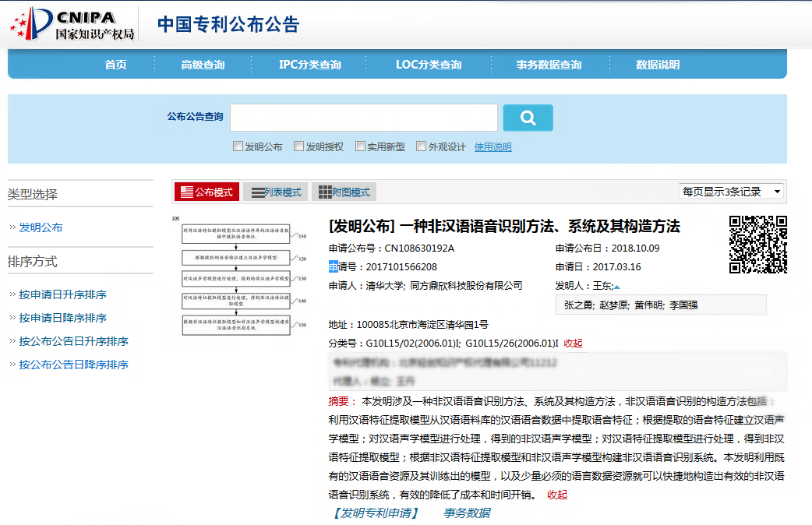Collapse inventor list with small triangle
Screen dimensions: 812x525
click(616, 287)
